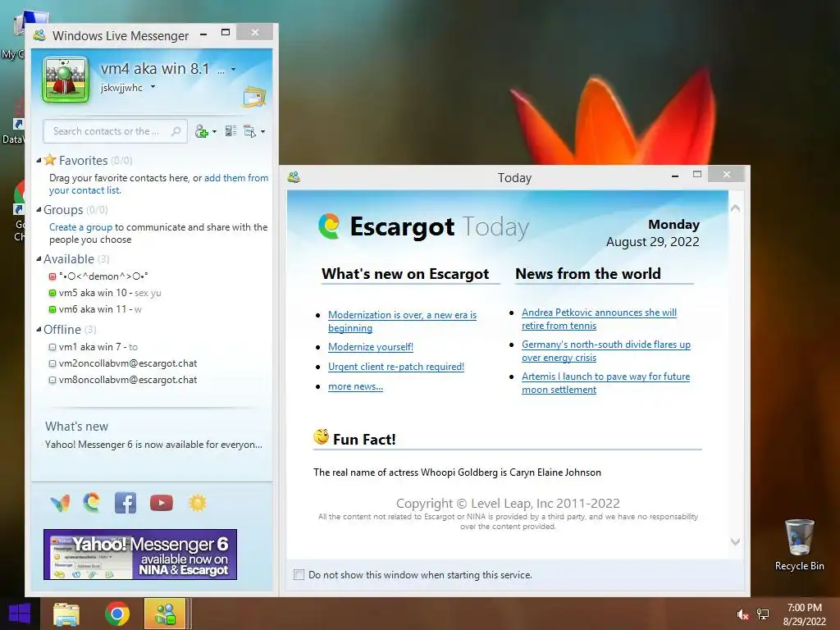This screenshot has width=840, height=630.
Task: Open the 'Modernize yourself!' link
Action: (x=371, y=347)
